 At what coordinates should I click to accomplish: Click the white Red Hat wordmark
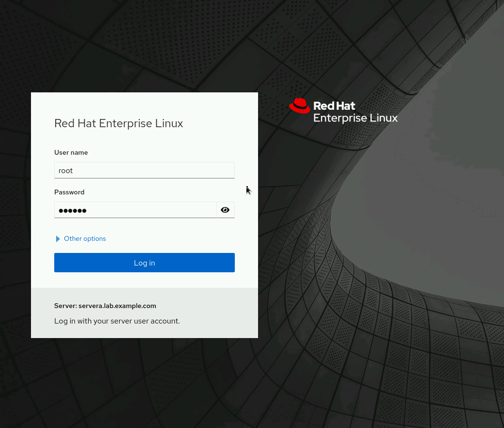334,106
